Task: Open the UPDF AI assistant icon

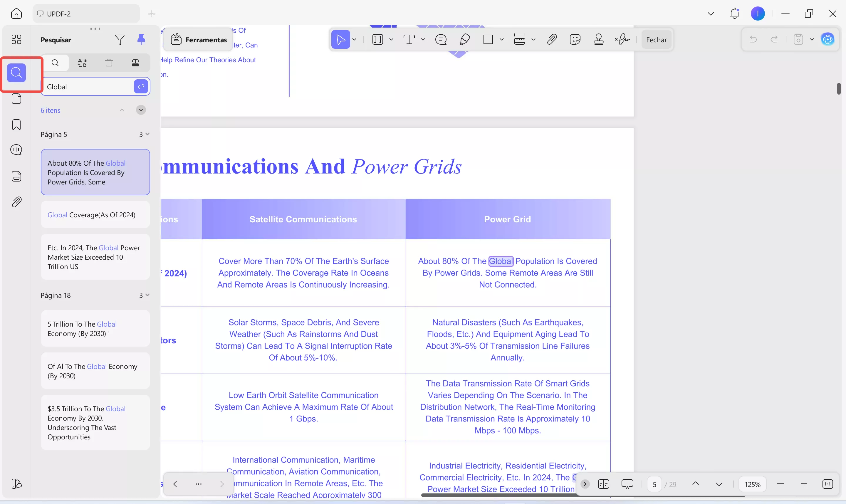Action: pos(828,39)
